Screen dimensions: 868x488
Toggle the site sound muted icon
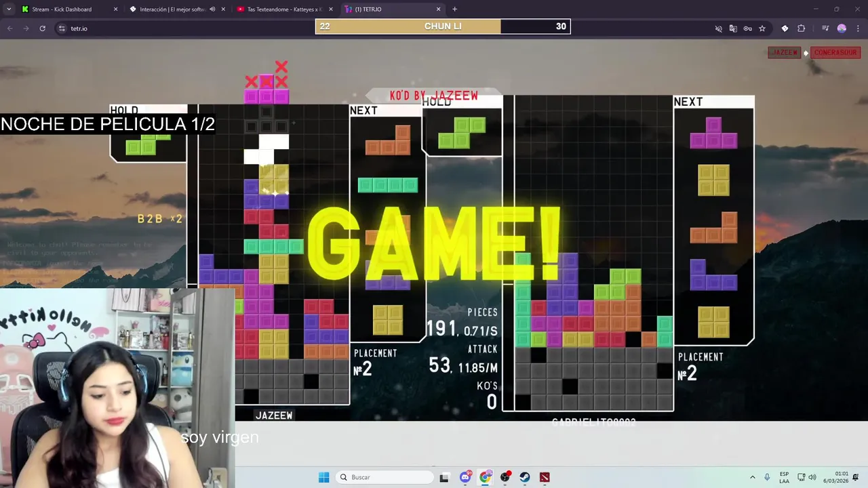(x=719, y=28)
